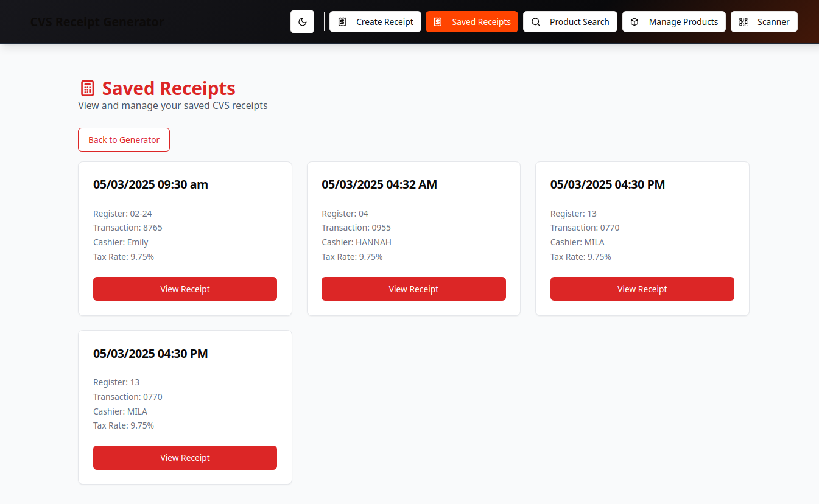Screen dimensions: 819x504
Task: Go to Product Search
Action: point(570,22)
